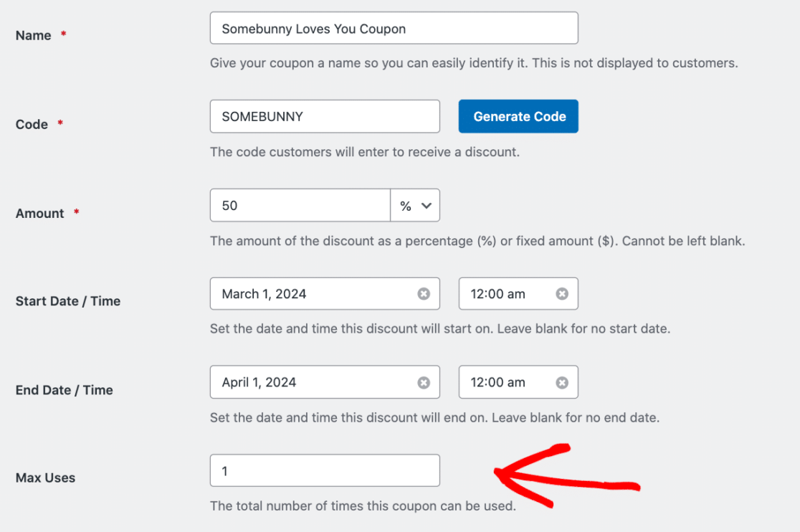This screenshot has width=800, height=532.
Task: Click the Max Uses number field
Action: click(x=324, y=471)
